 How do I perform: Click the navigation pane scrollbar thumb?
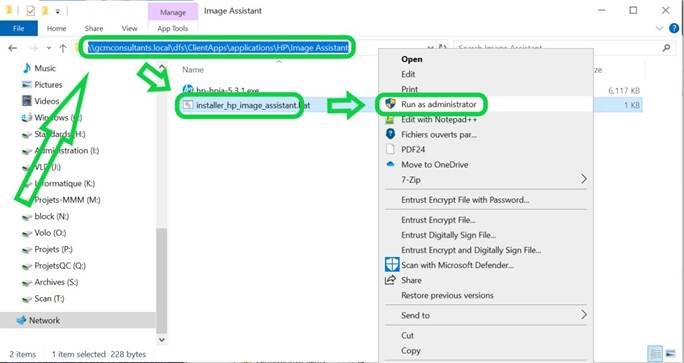(x=161, y=280)
